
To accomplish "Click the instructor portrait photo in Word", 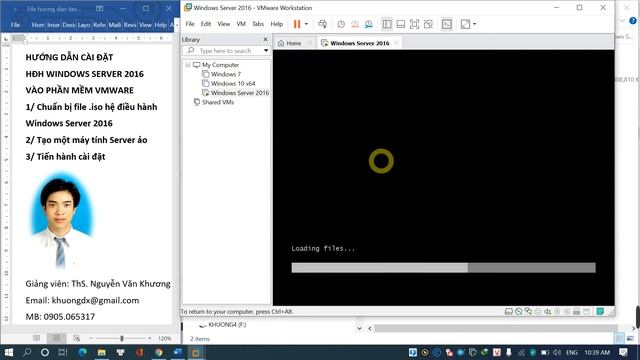I will [x=61, y=220].
